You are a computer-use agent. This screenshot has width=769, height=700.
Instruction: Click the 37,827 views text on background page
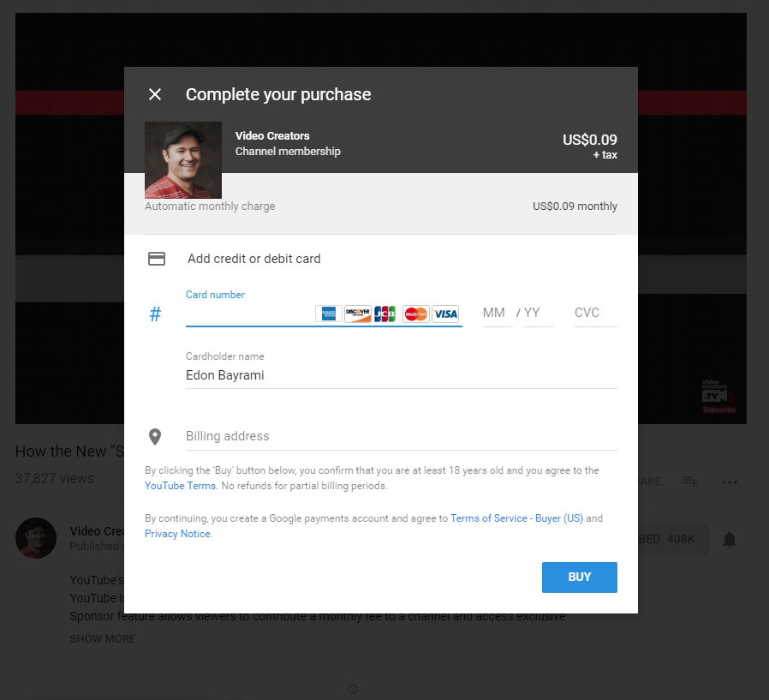click(x=55, y=478)
